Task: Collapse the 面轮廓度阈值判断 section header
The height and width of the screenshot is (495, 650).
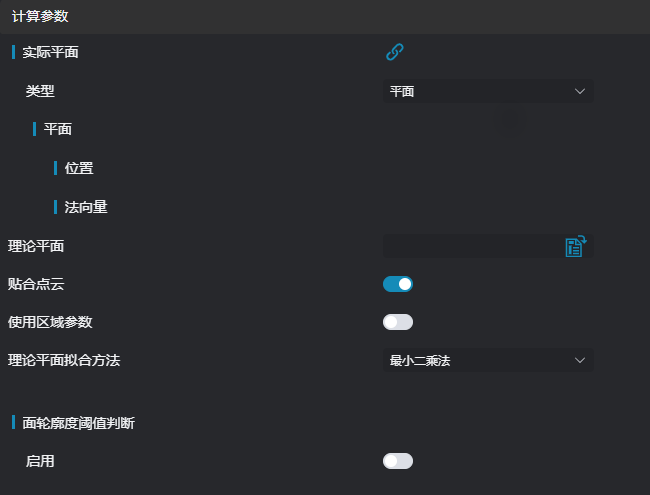Action: point(78,423)
